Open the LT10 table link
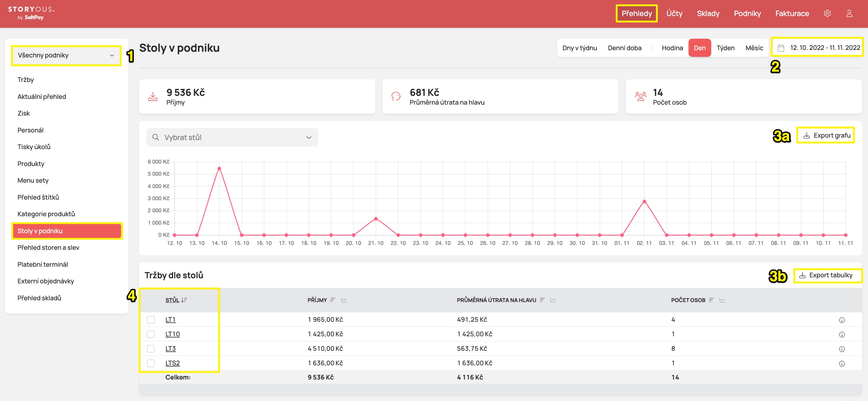Viewport: 868px width, 401px height. [x=173, y=334]
